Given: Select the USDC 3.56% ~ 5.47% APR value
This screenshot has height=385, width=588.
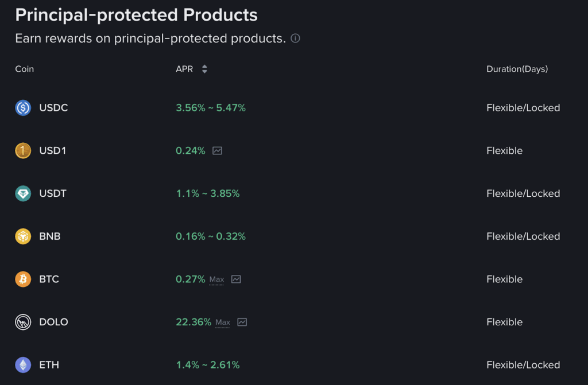Looking at the screenshot, I should click(x=211, y=107).
